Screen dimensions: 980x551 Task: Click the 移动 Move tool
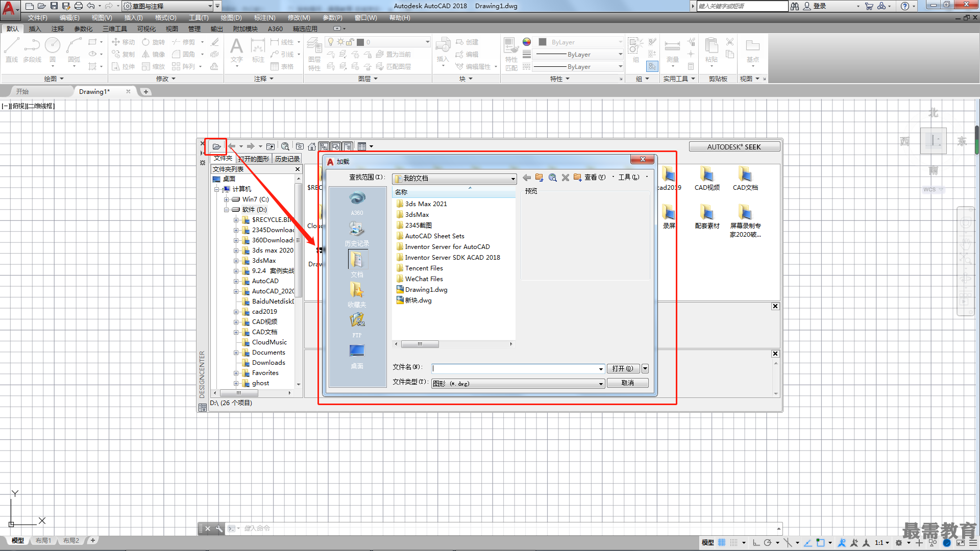click(x=123, y=42)
